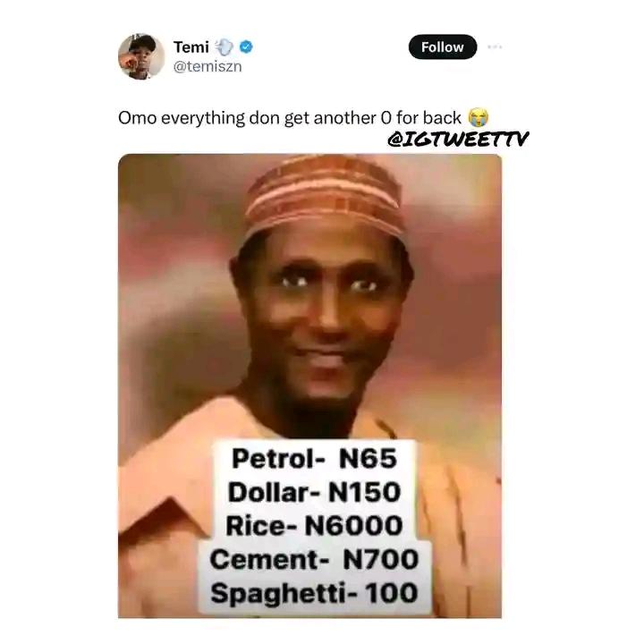This screenshot has height=644, width=644.
Task: Select the Spaghetti- 100 line
Action: [x=314, y=594]
